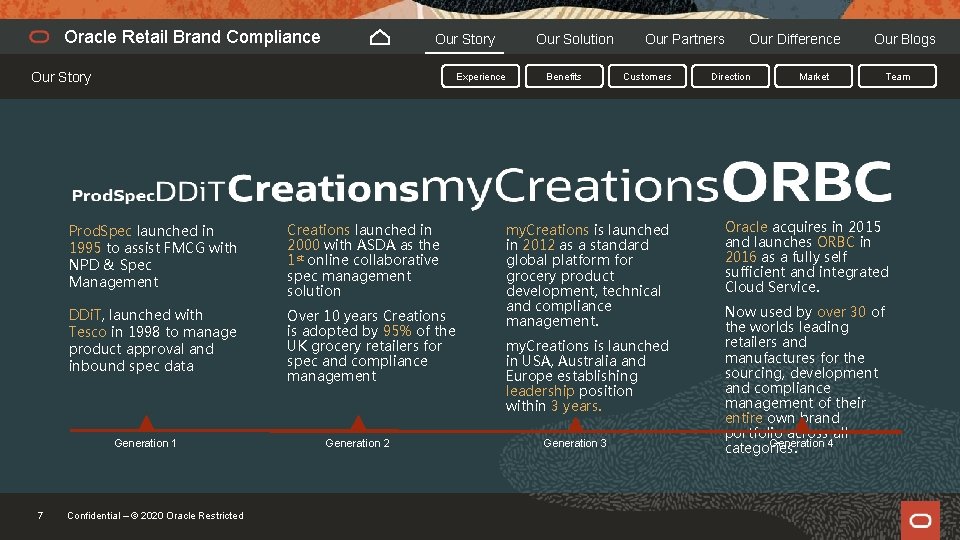Image resolution: width=960 pixels, height=540 pixels.
Task: Click the Oracle Retail Brand Compliance title
Action: point(192,37)
